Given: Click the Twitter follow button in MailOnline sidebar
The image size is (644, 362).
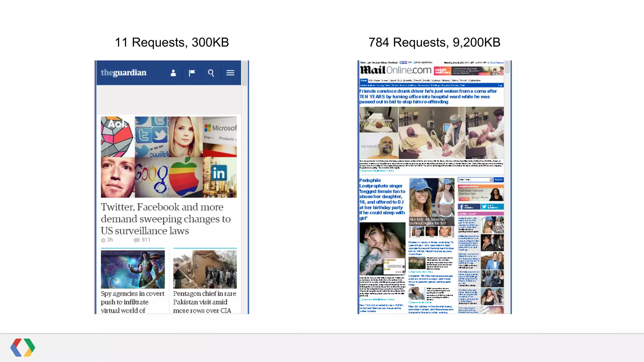Looking at the screenshot, I should 492,206.
